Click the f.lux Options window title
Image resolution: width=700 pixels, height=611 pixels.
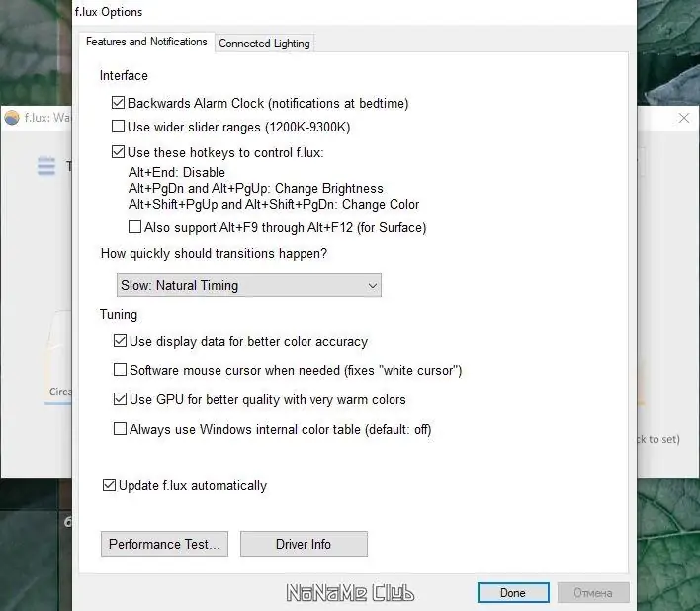109,12
